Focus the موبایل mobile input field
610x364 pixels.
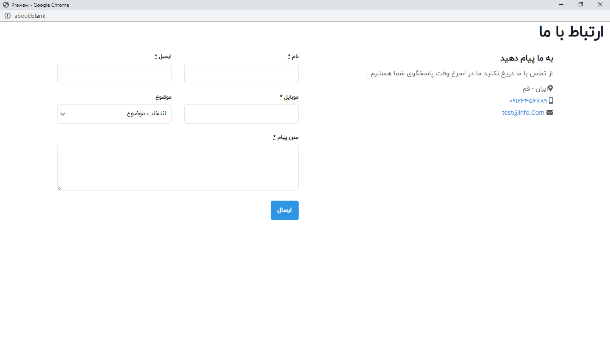pyautogui.click(x=241, y=114)
